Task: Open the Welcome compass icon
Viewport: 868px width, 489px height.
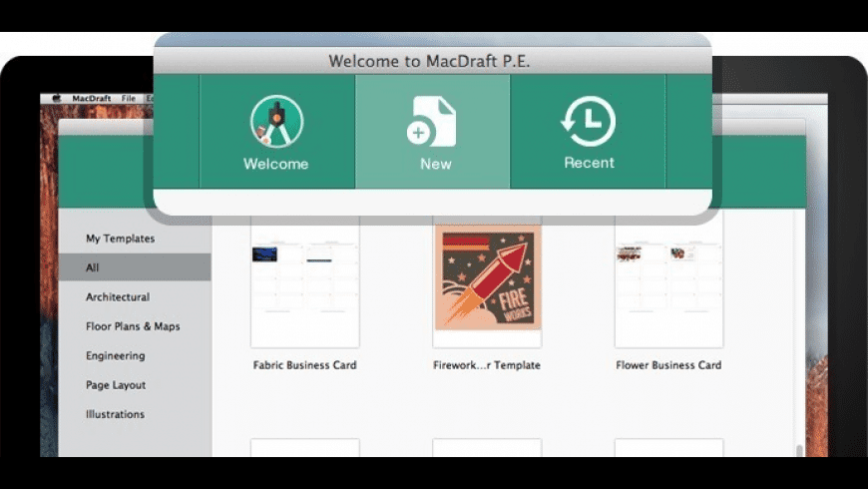Action: (276, 122)
